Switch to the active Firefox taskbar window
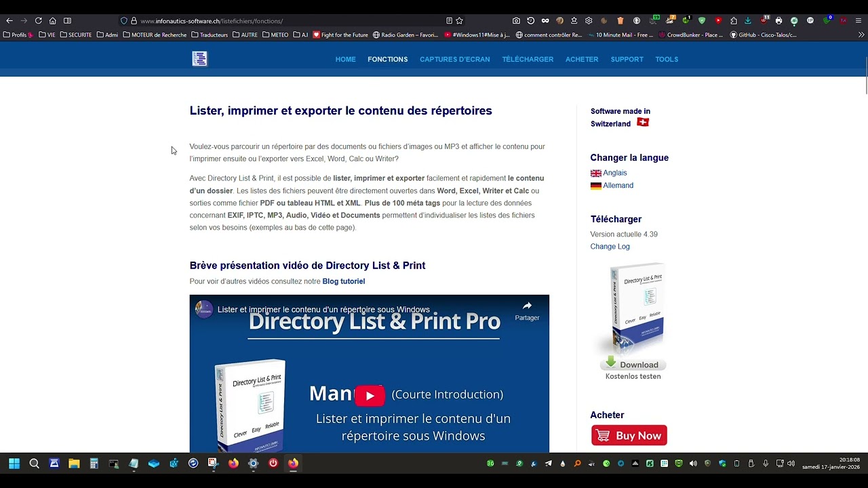Screen dimensions: 868x488 [293, 464]
